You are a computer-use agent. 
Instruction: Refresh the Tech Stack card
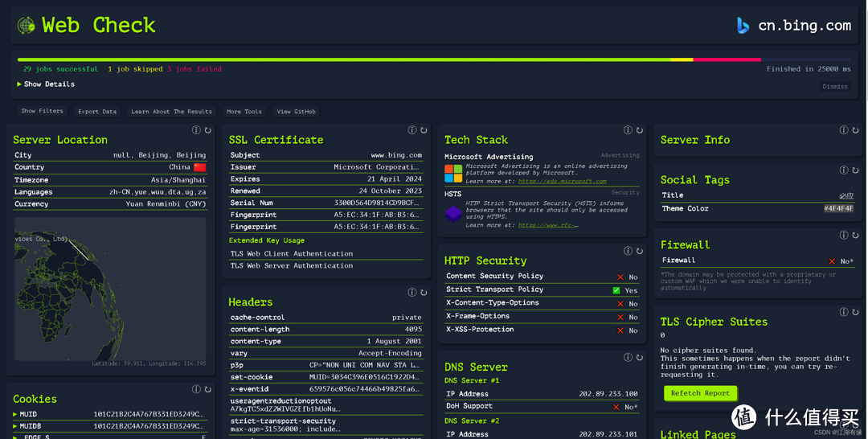click(640, 130)
